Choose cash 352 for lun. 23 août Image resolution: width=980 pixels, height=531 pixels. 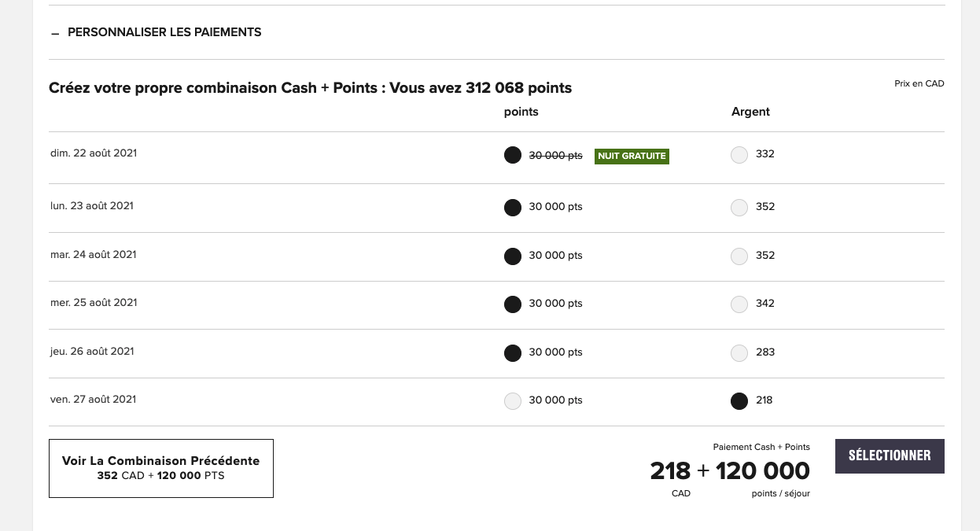point(739,208)
